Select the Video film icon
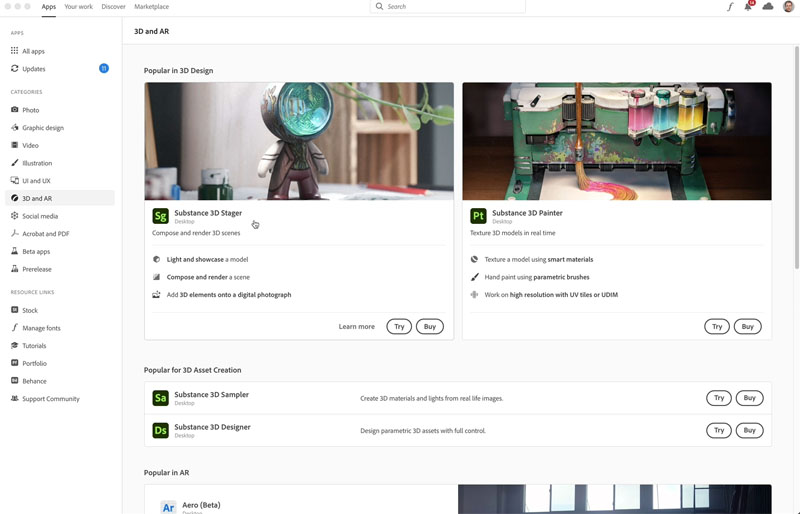This screenshot has width=800, height=514. 14,145
